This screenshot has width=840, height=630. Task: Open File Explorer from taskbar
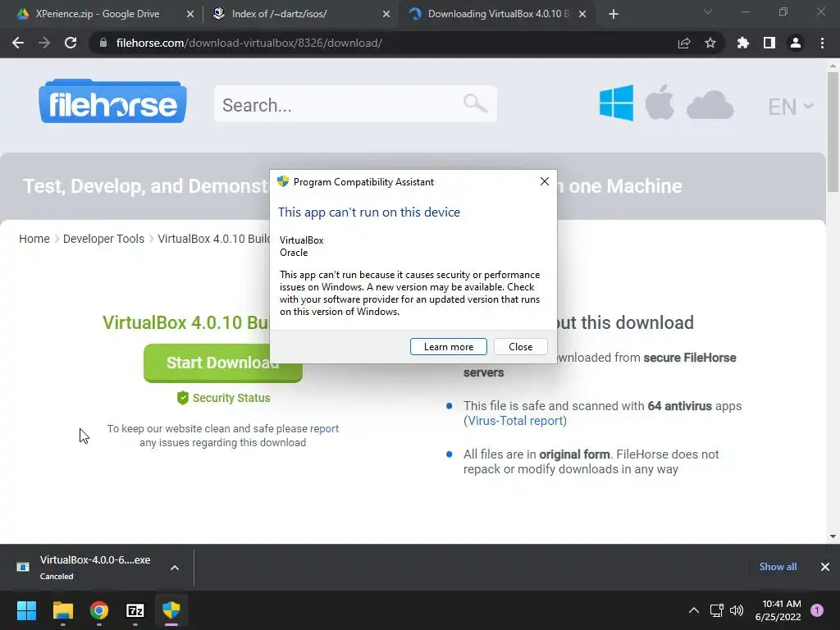(x=62, y=610)
